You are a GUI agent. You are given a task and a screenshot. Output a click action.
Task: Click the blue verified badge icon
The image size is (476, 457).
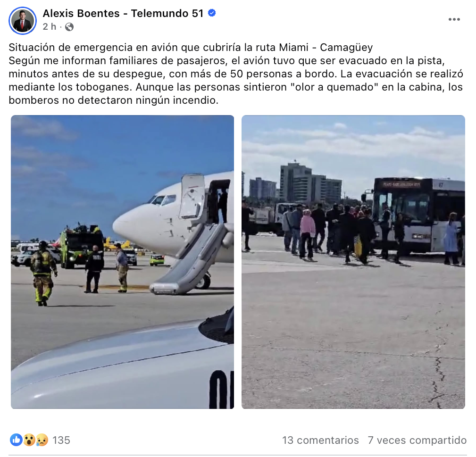coord(212,13)
